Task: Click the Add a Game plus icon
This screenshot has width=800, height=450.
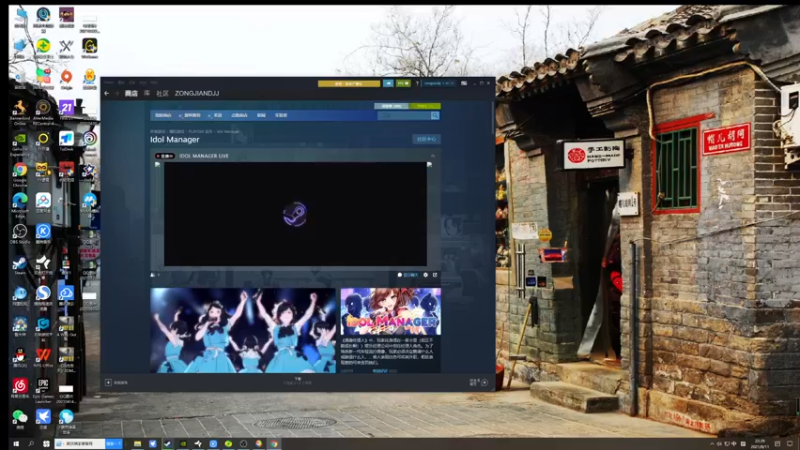Action: [x=108, y=382]
